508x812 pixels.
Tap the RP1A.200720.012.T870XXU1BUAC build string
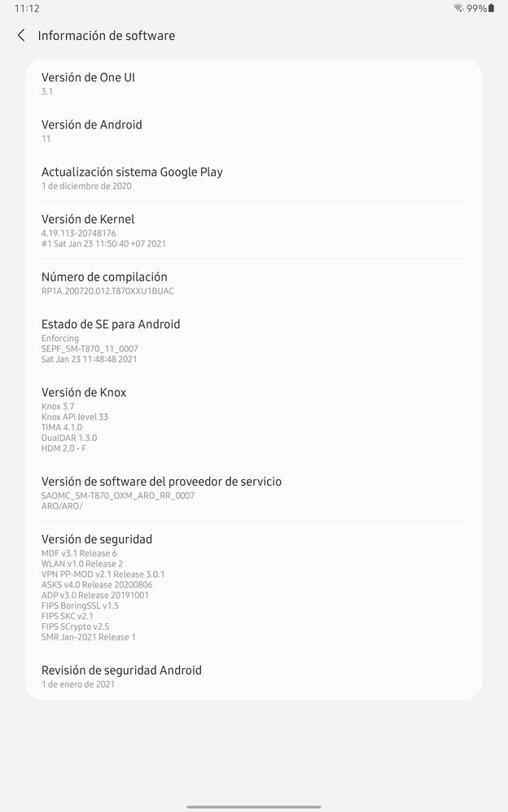107,291
